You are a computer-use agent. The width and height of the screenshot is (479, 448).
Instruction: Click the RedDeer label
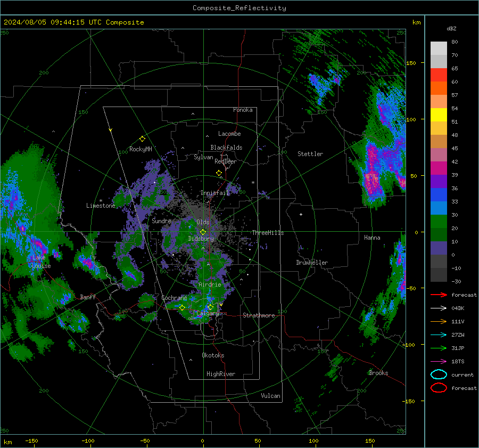pos(226,161)
